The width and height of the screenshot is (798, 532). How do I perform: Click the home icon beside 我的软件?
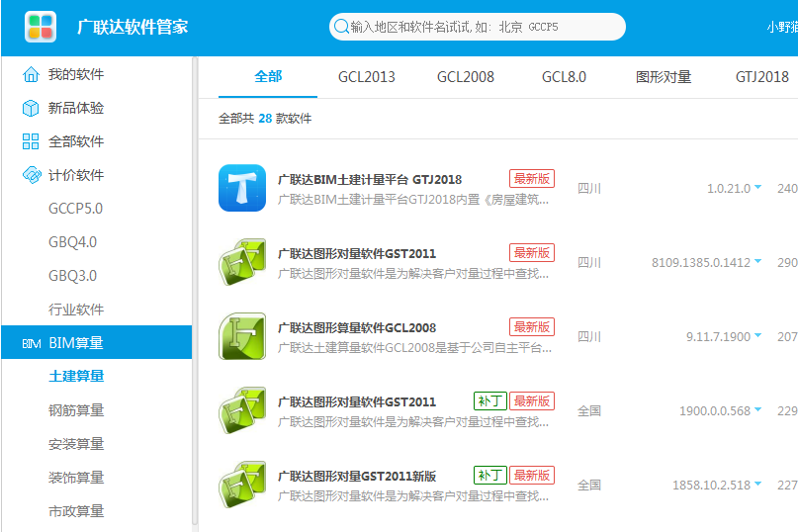click(x=31, y=74)
